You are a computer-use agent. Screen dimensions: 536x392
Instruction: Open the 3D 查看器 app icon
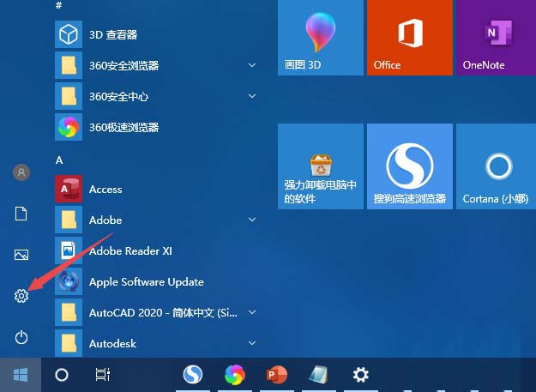pyautogui.click(x=69, y=34)
